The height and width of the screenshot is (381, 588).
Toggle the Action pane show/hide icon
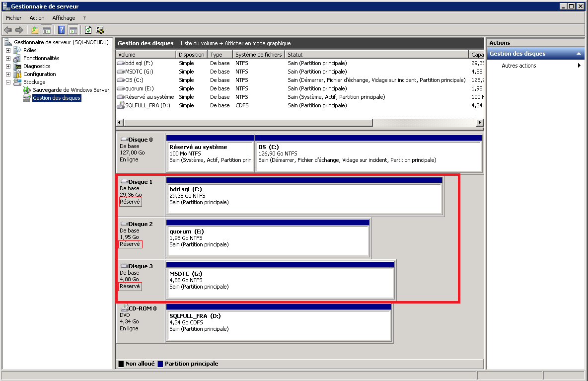coord(73,30)
